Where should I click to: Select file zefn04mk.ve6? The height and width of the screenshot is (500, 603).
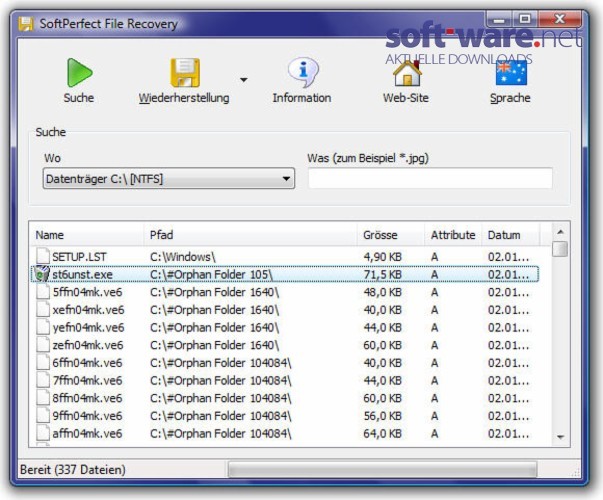click(x=285, y=345)
